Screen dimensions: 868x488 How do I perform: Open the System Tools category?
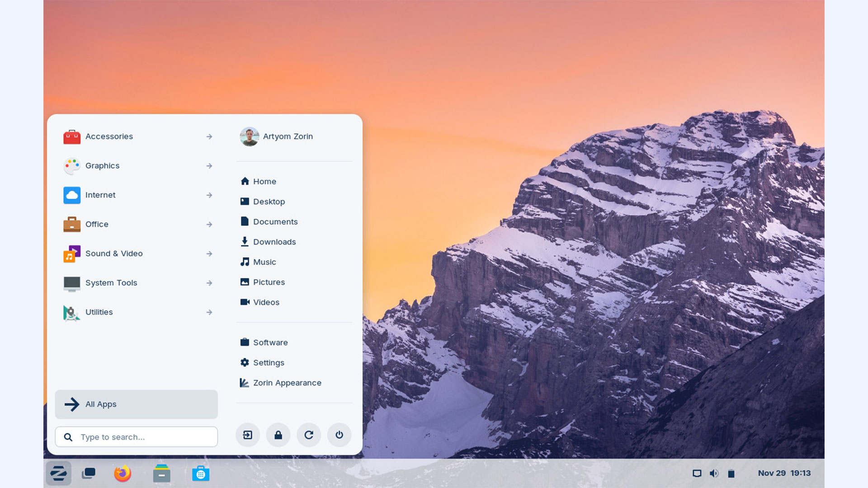click(x=137, y=283)
